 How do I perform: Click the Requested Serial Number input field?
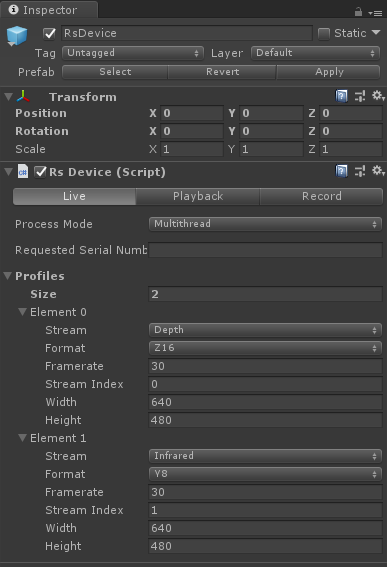[265, 250]
